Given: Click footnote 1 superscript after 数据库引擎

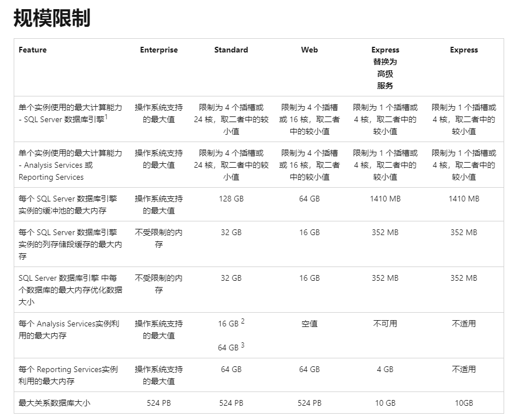Looking at the screenshot, I should [106, 116].
